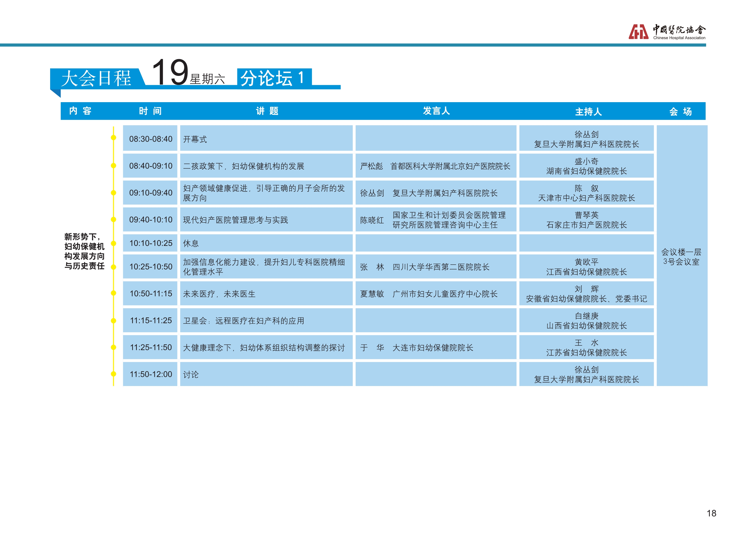Select the 11:15-11:25 time cell
Image resolution: width=756 pixels, height=540 pixels.
(x=150, y=320)
